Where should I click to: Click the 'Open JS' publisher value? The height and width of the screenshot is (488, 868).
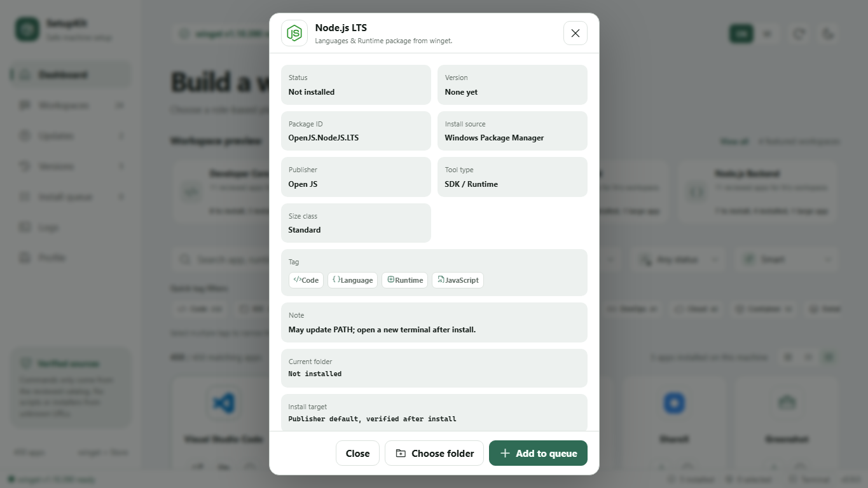click(x=303, y=184)
